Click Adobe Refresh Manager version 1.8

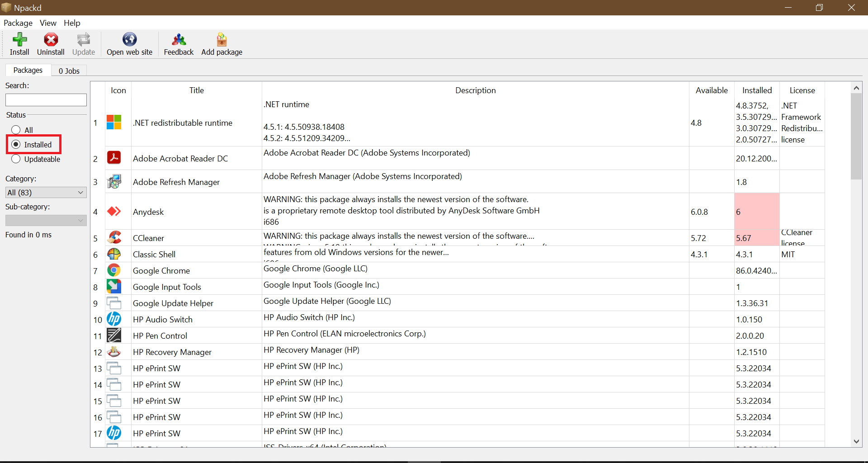click(757, 182)
